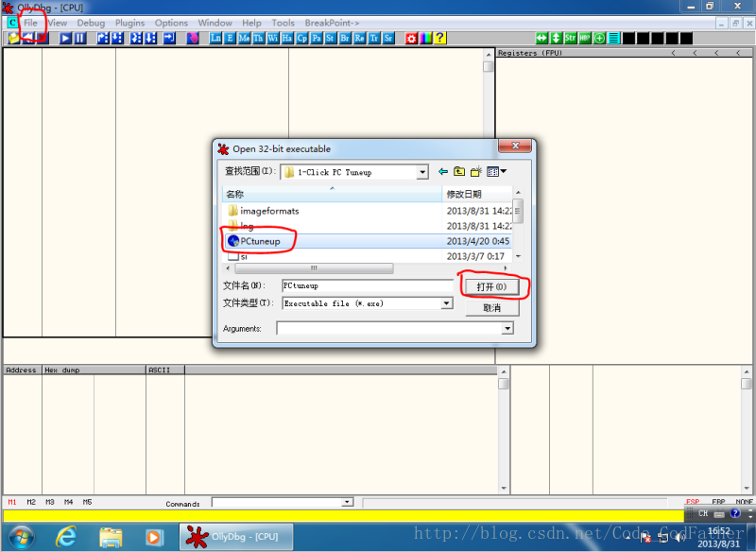Click the M1 bookmark button
The height and width of the screenshot is (552, 756).
pyautogui.click(x=12, y=502)
